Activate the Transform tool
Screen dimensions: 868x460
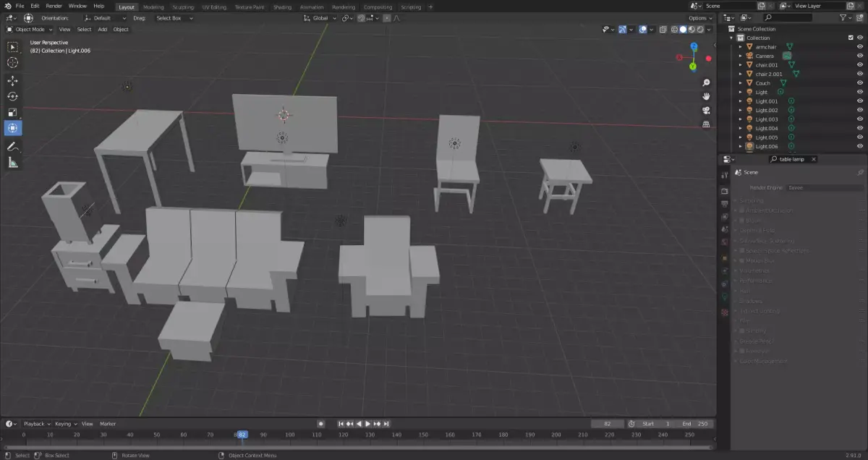12,128
